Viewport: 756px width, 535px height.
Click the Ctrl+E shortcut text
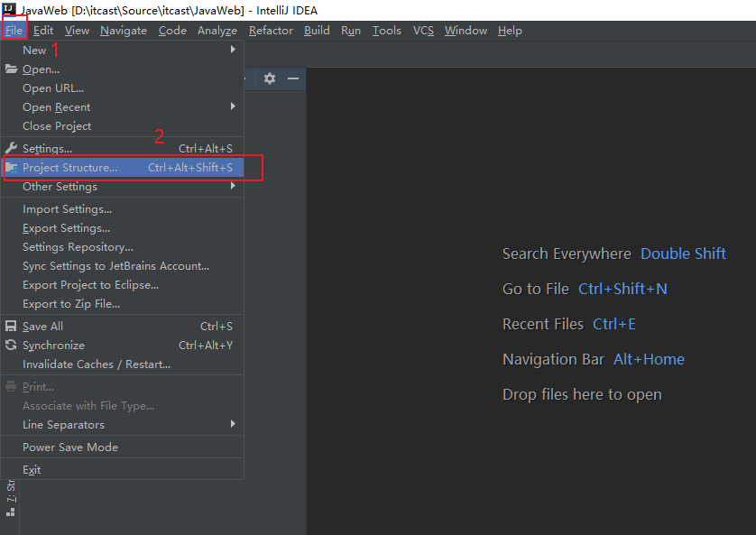(x=613, y=324)
